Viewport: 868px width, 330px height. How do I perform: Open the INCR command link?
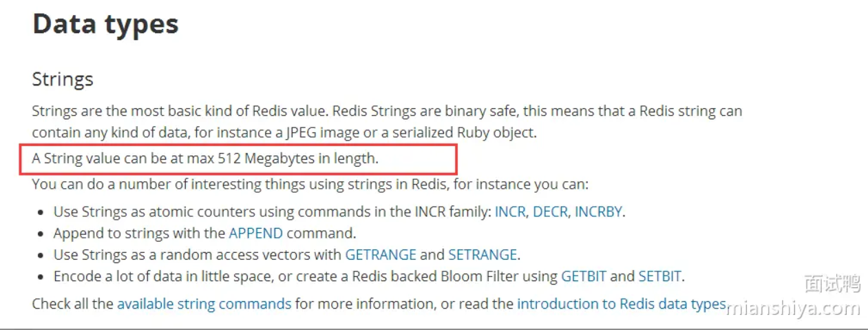pos(510,212)
